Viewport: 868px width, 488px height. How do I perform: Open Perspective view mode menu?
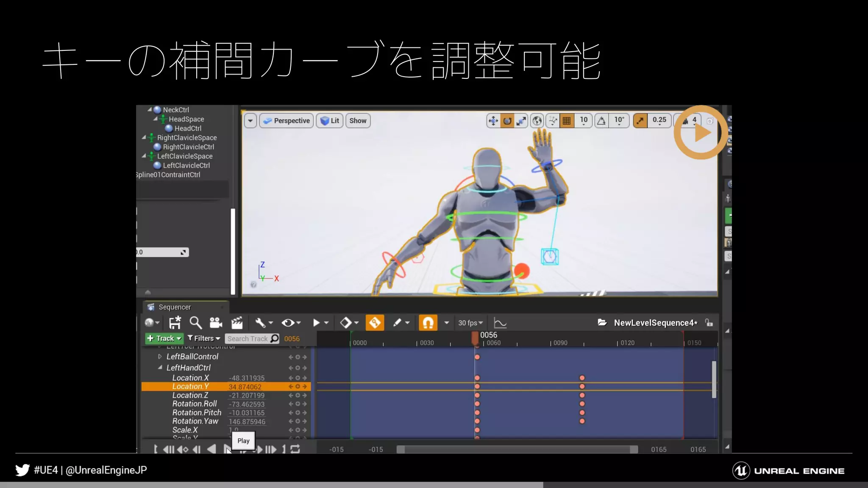(x=287, y=121)
